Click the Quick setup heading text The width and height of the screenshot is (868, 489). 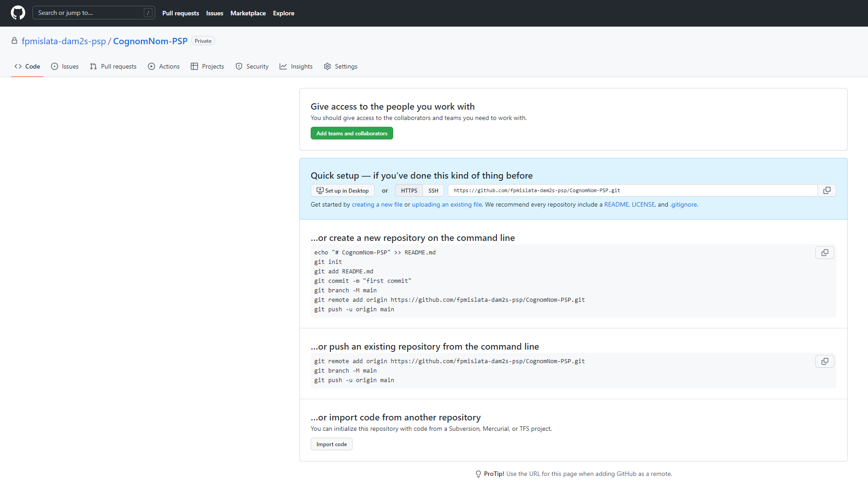[422, 175]
